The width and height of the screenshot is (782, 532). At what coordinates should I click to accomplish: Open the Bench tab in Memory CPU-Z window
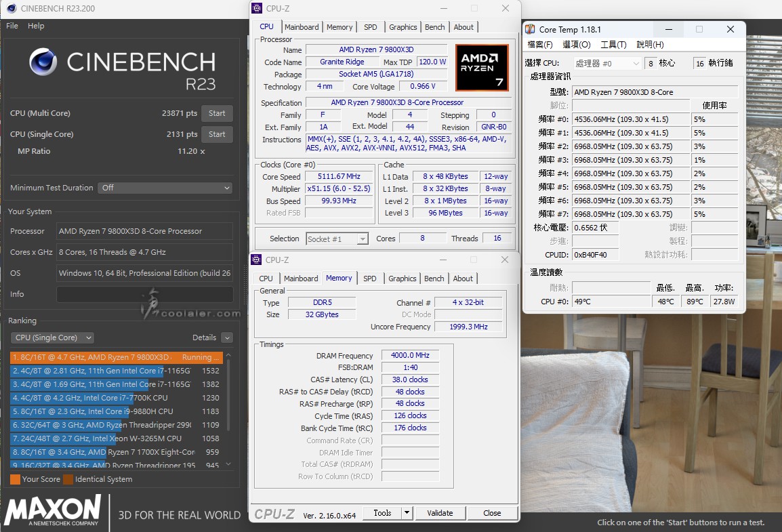point(434,279)
